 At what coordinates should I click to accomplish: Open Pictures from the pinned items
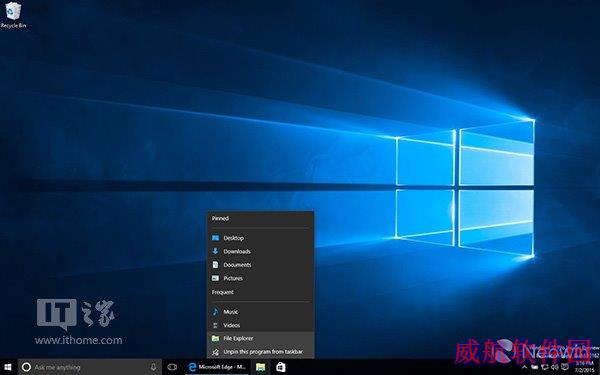coord(261,278)
